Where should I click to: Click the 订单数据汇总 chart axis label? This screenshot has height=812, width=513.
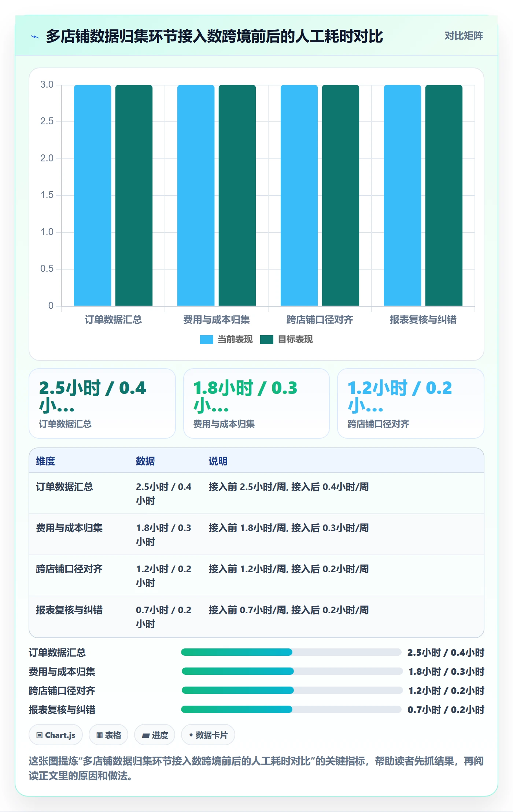click(113, 320)
